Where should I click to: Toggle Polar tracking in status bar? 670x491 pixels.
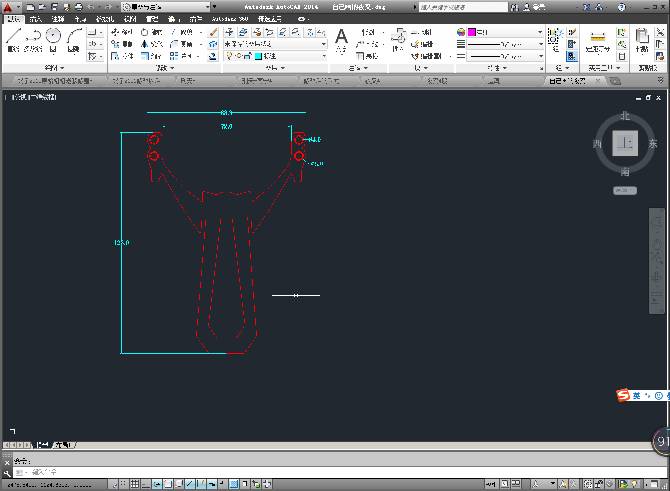point(157,484)
